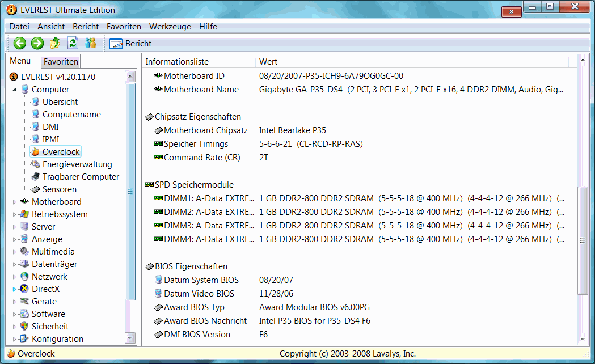Expand the DirectX tree node

[14, 290]
